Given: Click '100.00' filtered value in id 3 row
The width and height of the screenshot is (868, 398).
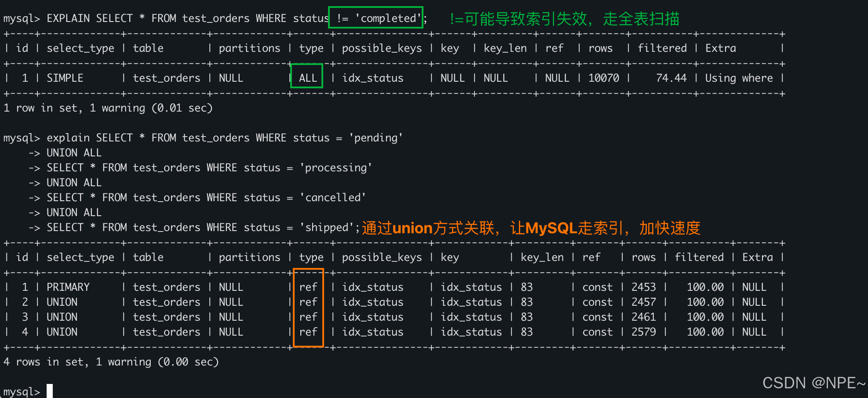Looking at the screenshot, I should (x=705, y=317).
